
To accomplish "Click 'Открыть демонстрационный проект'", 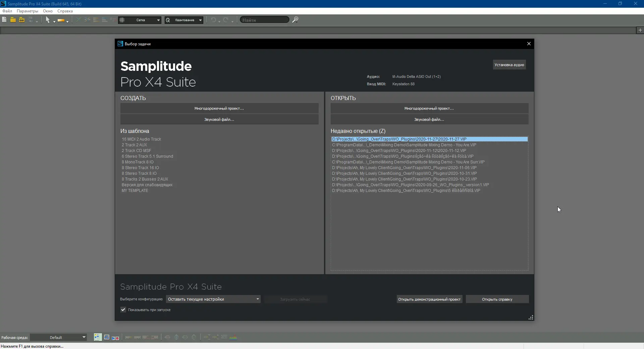I will 429,299.
